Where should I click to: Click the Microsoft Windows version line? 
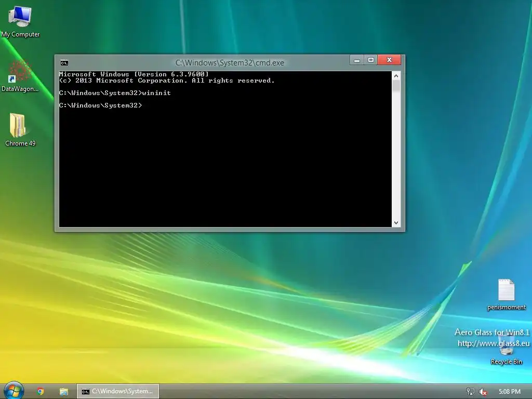click(134, 74)
